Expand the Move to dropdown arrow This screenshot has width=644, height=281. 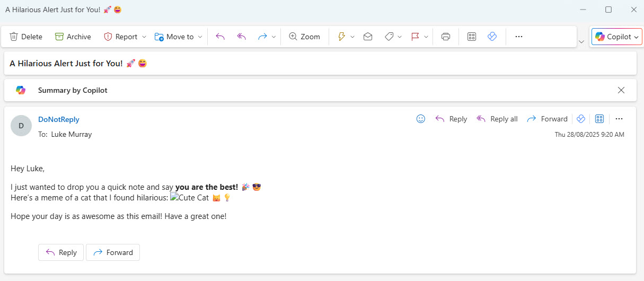click(200, 37)
